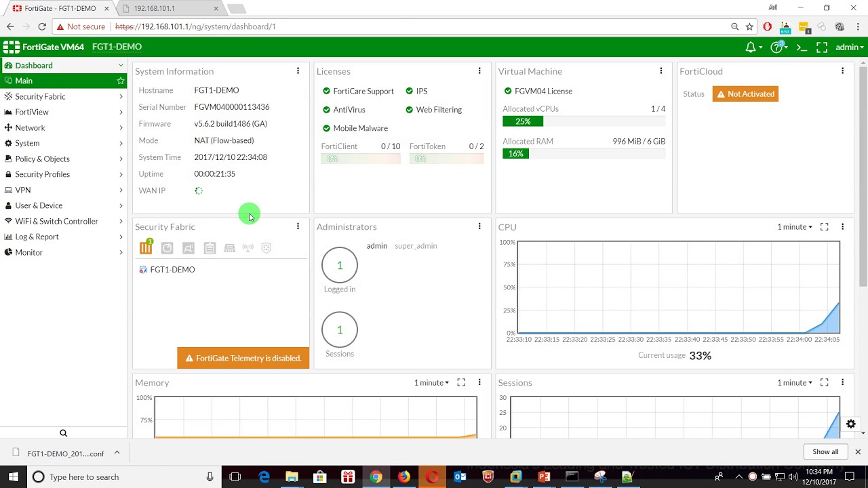Click Show all downloads button
The height and width of the screenshot is (488, 868).
(825, 451)
